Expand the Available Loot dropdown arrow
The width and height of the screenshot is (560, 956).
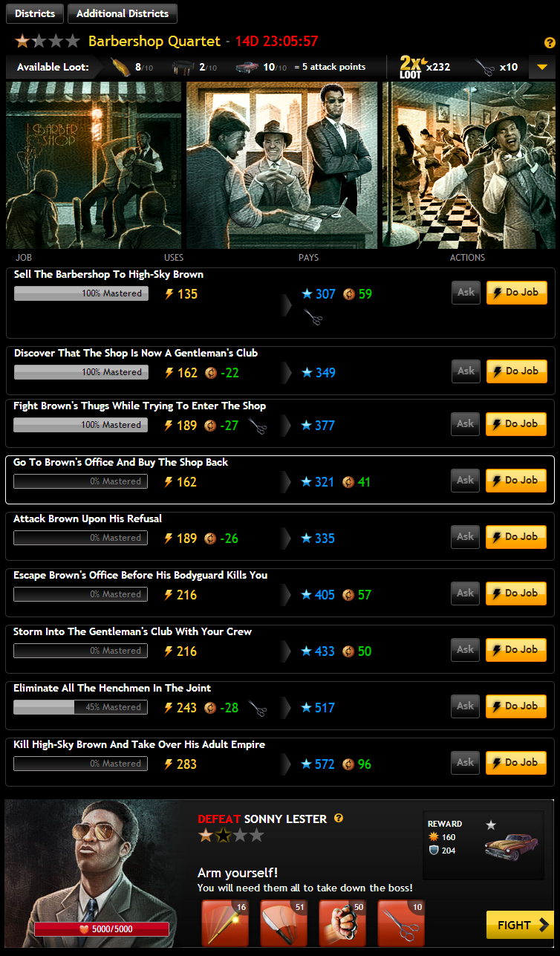542,68
